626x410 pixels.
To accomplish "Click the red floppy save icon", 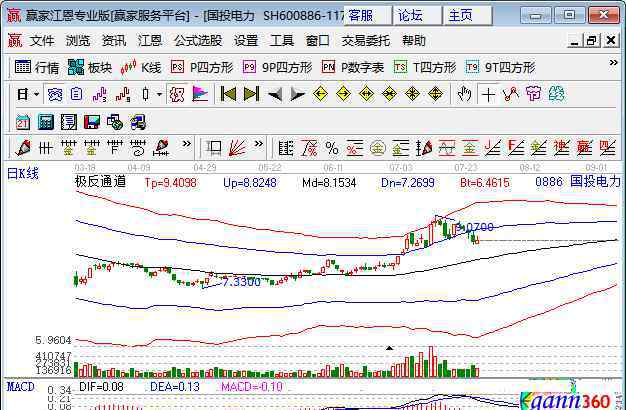I will coord(92,122).
